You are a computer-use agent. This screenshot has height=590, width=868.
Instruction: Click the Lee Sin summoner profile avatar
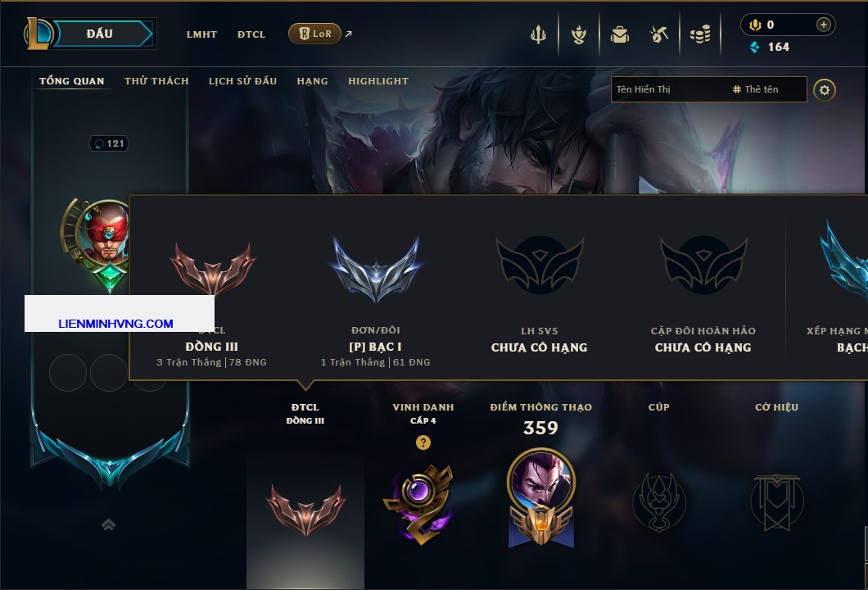click(x=103, y=233)
